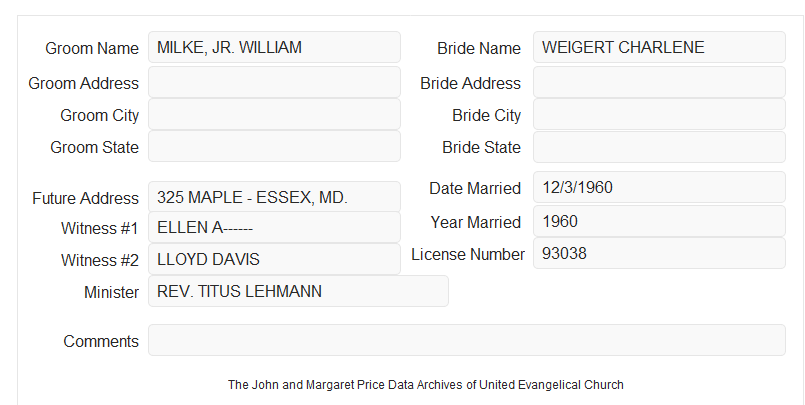The width and height of the screenshot is (805, 405).
Task: Click the License Number label
Action: click(468, 255)
